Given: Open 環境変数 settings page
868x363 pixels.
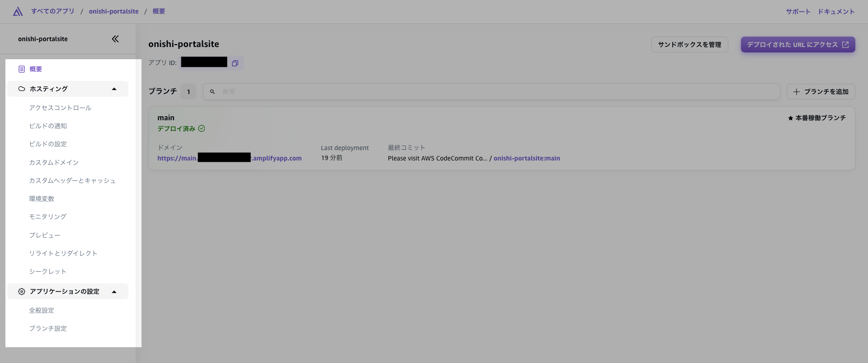Looking at the screenshot, I should click(x=42, y=198).
